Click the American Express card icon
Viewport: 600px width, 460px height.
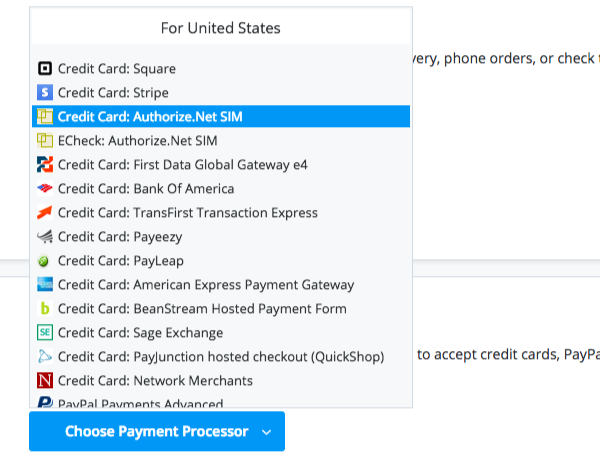click(x=44, y=285)
